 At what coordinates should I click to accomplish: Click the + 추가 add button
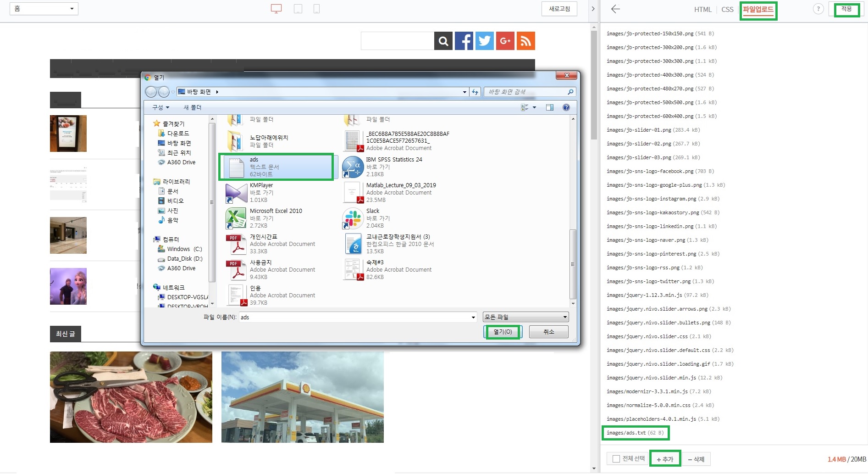665,459
